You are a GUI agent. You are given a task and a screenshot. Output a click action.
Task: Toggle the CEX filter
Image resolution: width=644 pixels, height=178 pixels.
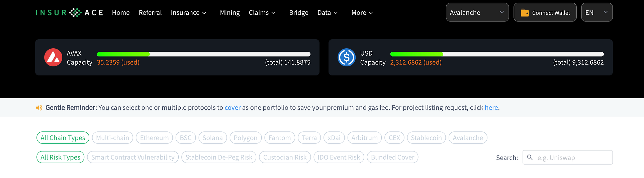394,138
